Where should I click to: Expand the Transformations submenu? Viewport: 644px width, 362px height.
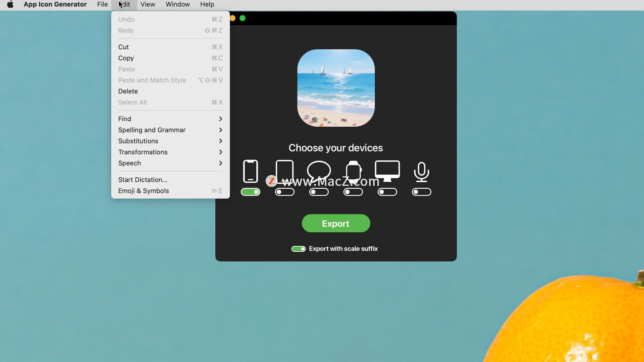pos(170,152)
